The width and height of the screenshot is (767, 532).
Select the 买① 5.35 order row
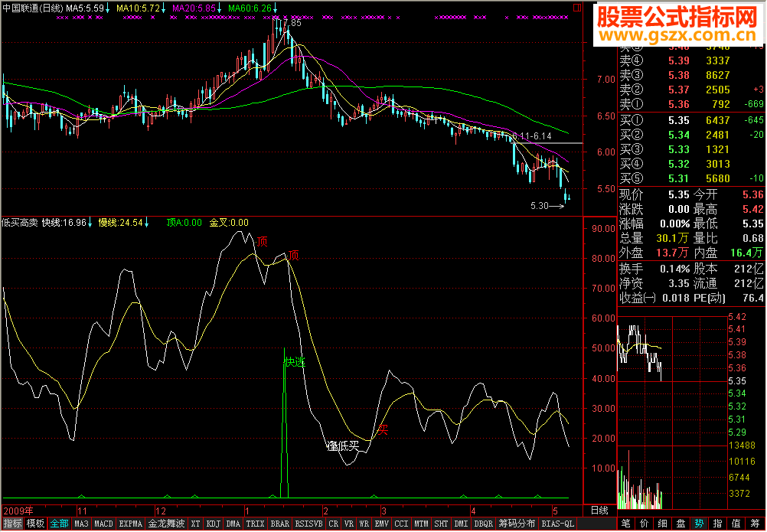click(690, 120)
